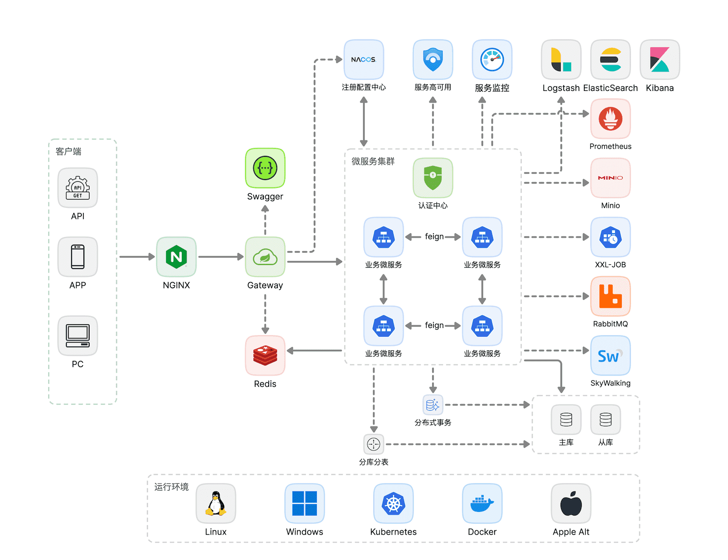Select the NGINX icon
The height and width of the screenshot is (560, 728).
pyautogui.click(x=177, y=257)
